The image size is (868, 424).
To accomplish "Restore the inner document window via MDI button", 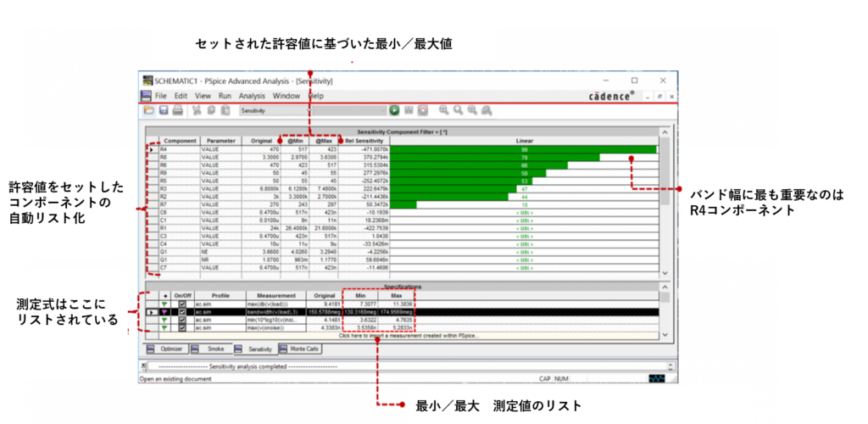I will [x=661, y=97].
